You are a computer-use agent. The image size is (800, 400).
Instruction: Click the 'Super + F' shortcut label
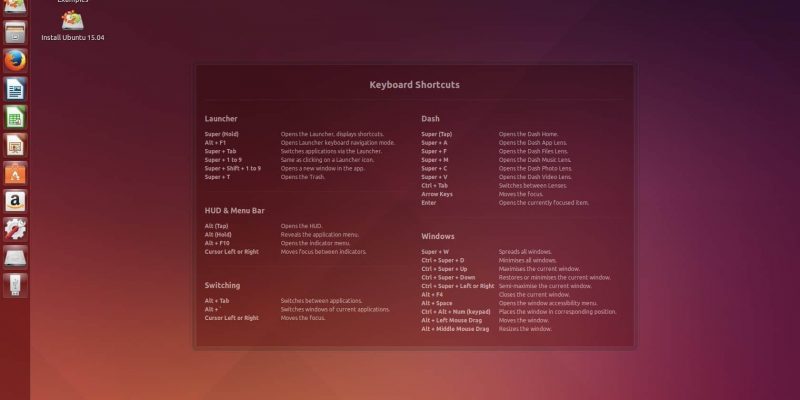[x=434, y=151]
